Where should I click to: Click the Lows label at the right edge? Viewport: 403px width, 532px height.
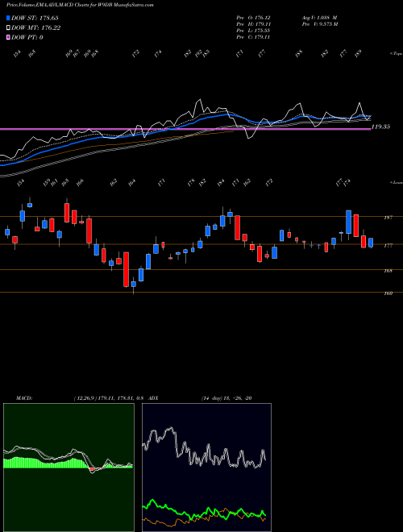tap(396, 182)
